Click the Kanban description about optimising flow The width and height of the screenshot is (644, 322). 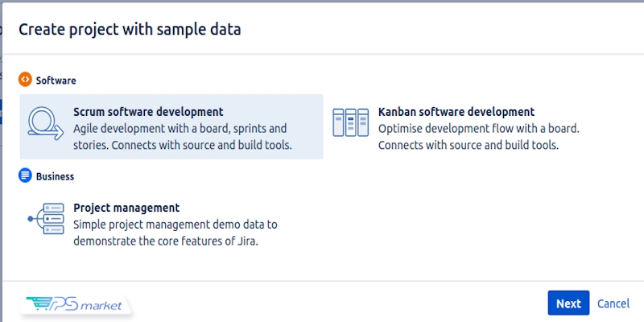click(478, 137)
